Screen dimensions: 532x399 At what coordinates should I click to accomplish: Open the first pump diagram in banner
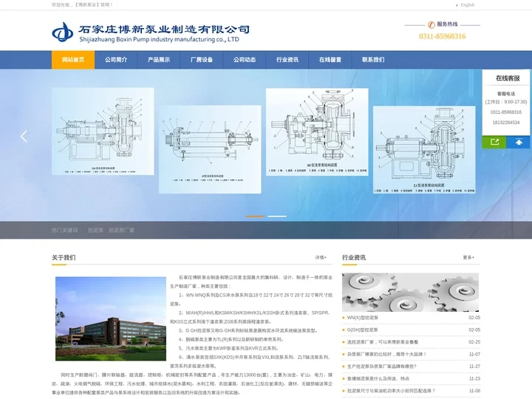pos(103,132)
